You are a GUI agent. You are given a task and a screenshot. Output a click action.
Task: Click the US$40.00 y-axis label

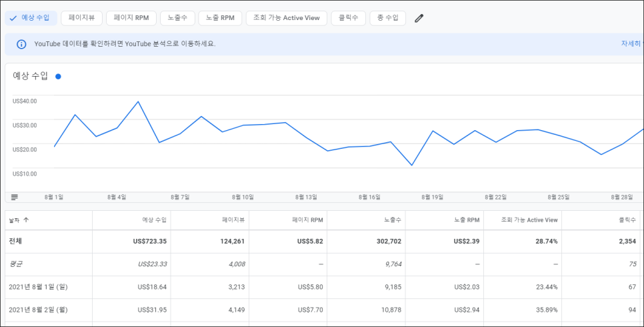pos(25,101)
